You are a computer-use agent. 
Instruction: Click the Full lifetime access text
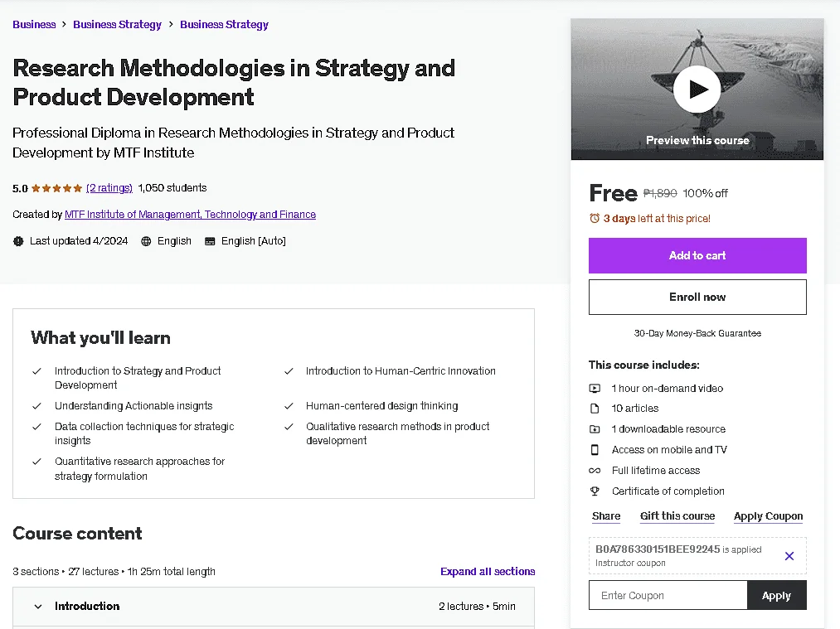point(656,471)
